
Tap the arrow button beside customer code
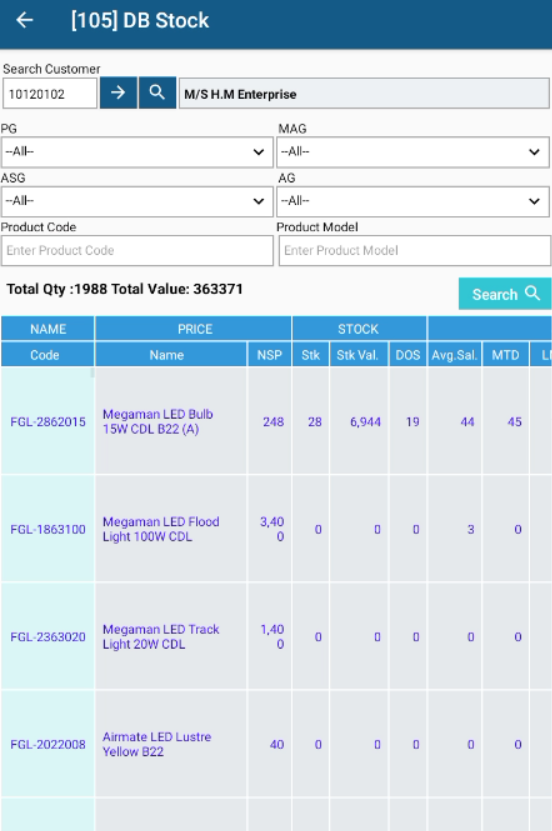118,93
